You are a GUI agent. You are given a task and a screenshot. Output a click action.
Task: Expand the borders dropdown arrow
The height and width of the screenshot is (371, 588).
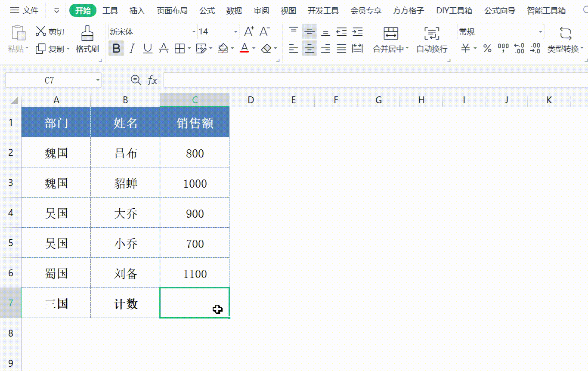(x=189, y=49)
